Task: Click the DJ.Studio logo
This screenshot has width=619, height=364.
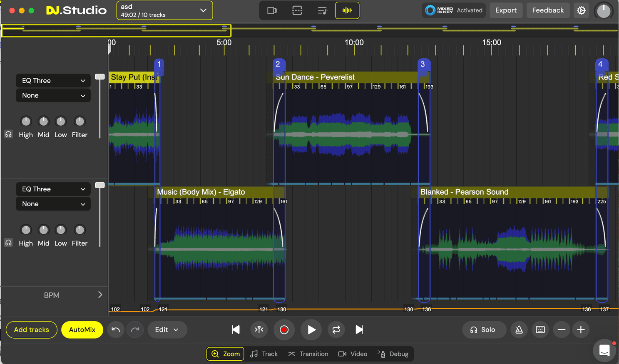Action: 76,10
